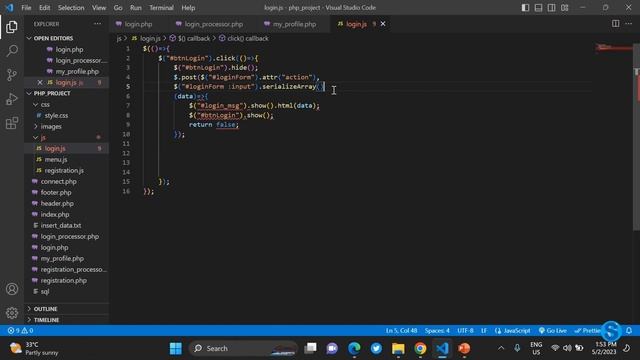This screenshot has width=640, height=360.
Task: Start Go Live server
Action: [553, 331]
